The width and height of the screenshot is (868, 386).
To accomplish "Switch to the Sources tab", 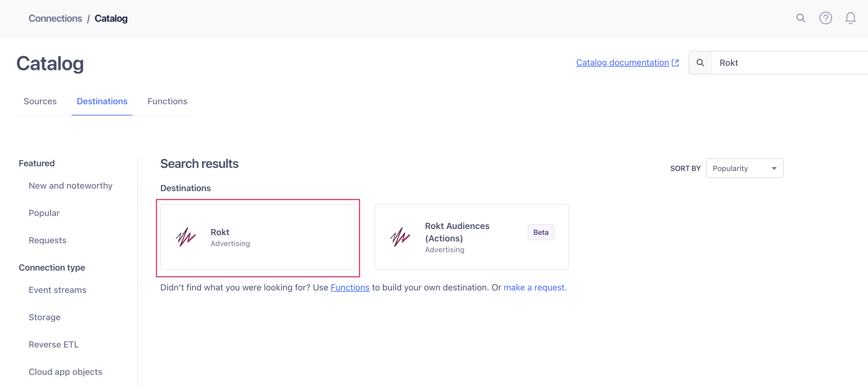I will pos(40,101).
